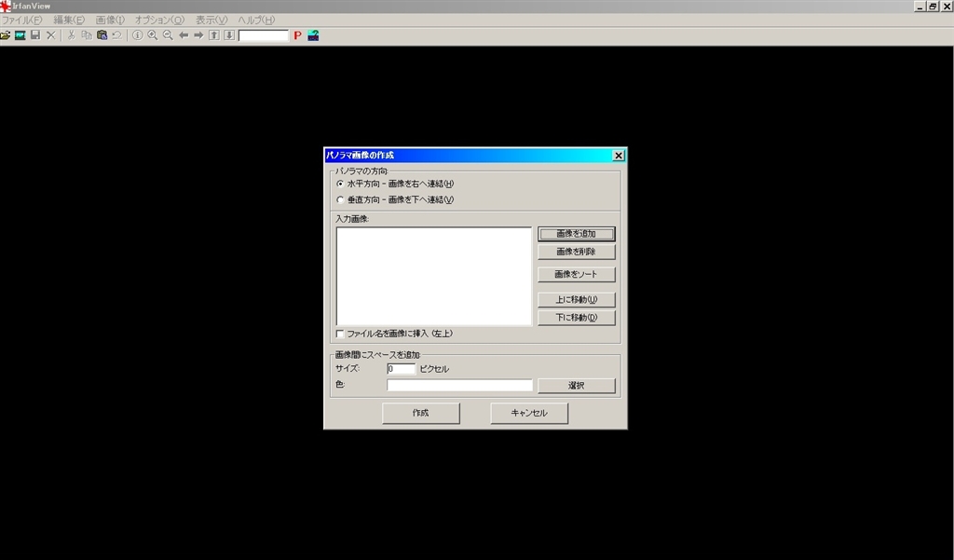Select 垂直方向 vertical panorama radio button
This screenshot has width=954, height=560.
(340, 199)
